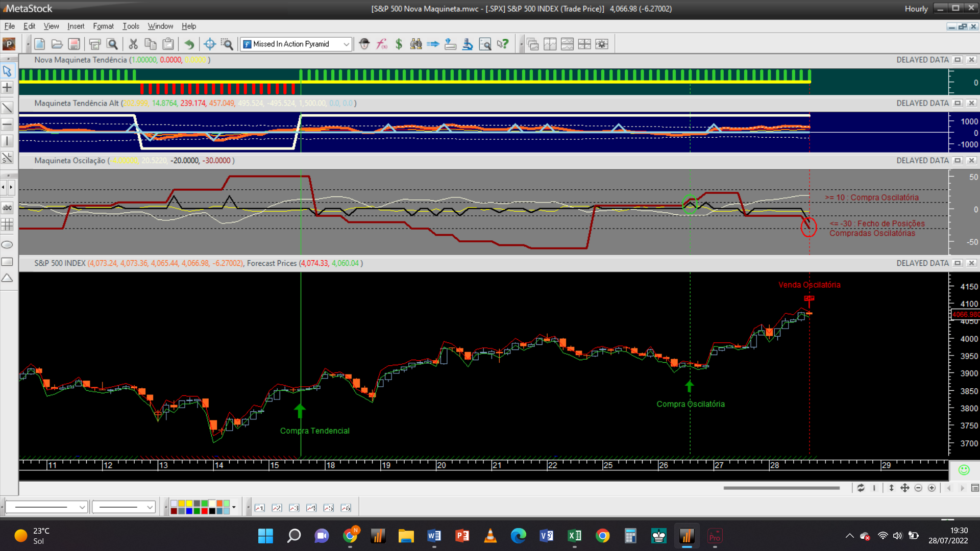Image resolution: width=980 pixels, height=551 pixels.
Task: Close the Maquineta Tendência Alt pane
Action: coord(971,103)
